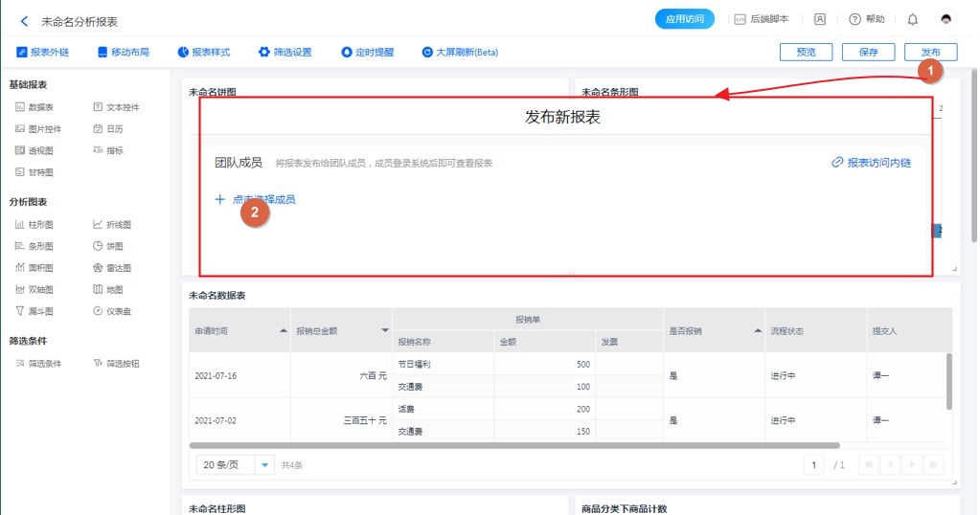Select the 柱形图 bar chart widget
Viewport: 980px width, 515px height.
(34, 224)
